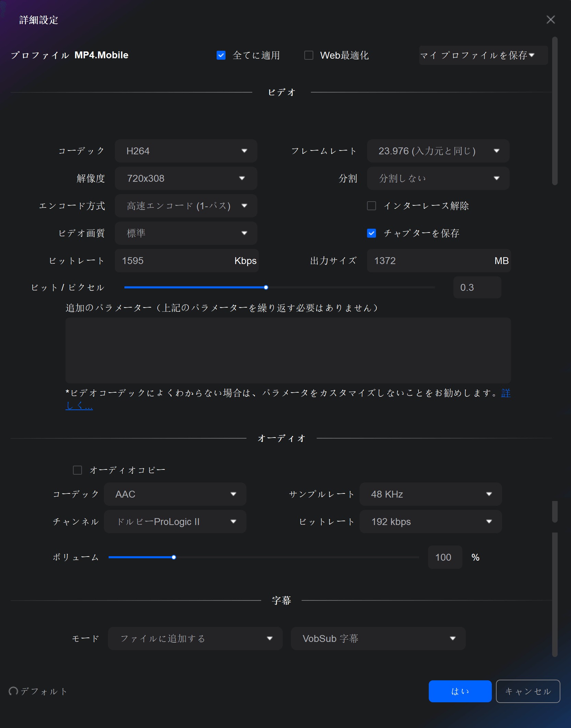Screen dimensions: 571x728
Task: Click the MP4.Mobile profile name
Action: tap(101, 55)
